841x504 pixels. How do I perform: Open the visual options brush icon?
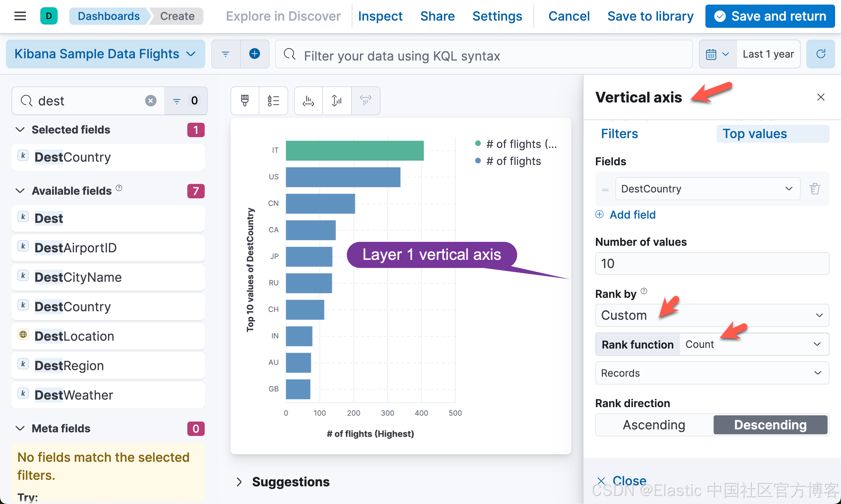click(x=245, y=100)
